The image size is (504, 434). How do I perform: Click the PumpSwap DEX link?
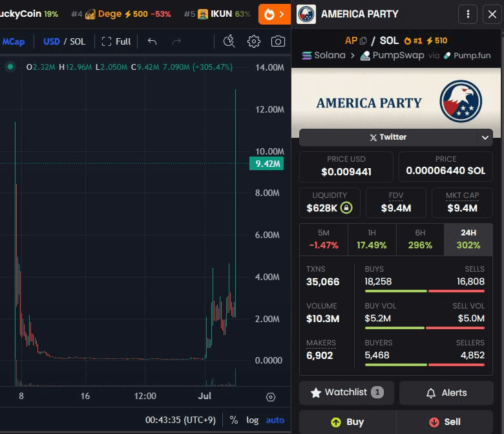(x=392, y=56)
